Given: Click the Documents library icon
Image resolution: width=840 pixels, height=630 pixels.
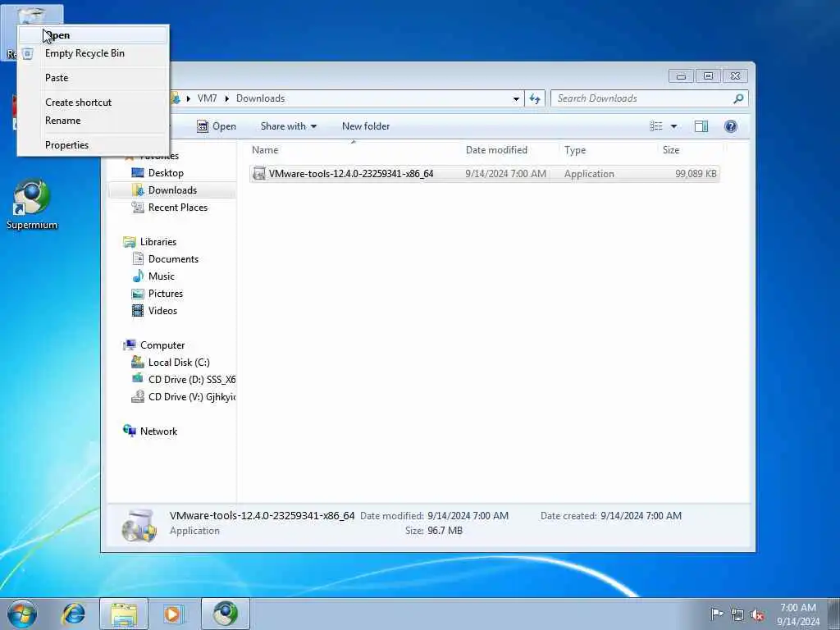Looking at the screenshot, I should point(138,259).
